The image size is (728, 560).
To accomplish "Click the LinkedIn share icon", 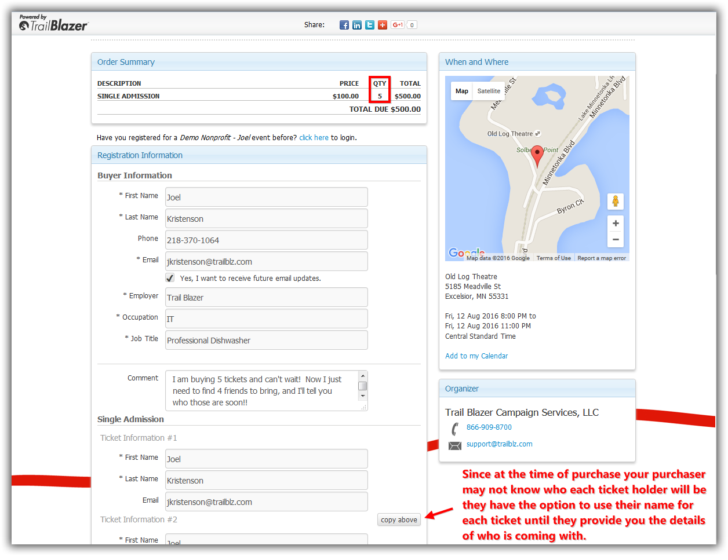I will point(357,25).
